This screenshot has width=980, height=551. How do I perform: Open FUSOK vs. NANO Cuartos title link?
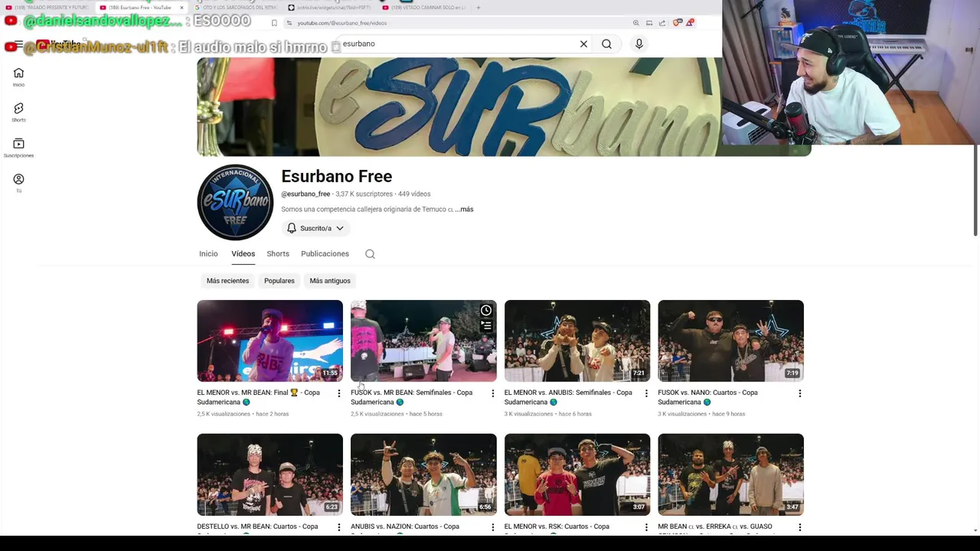[707, 397]
